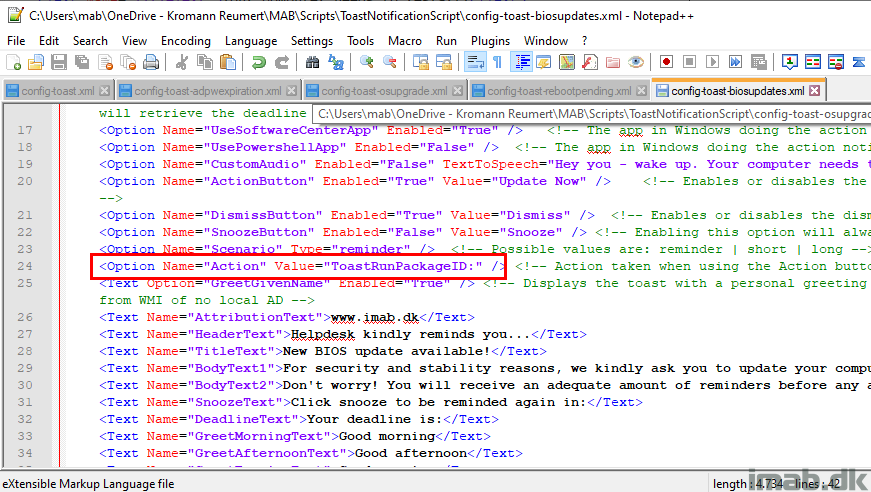Viewport: 871px width, 492px height.
Task: Open Folder as Workspace toolbar icon
Action: tap(613, 62)
